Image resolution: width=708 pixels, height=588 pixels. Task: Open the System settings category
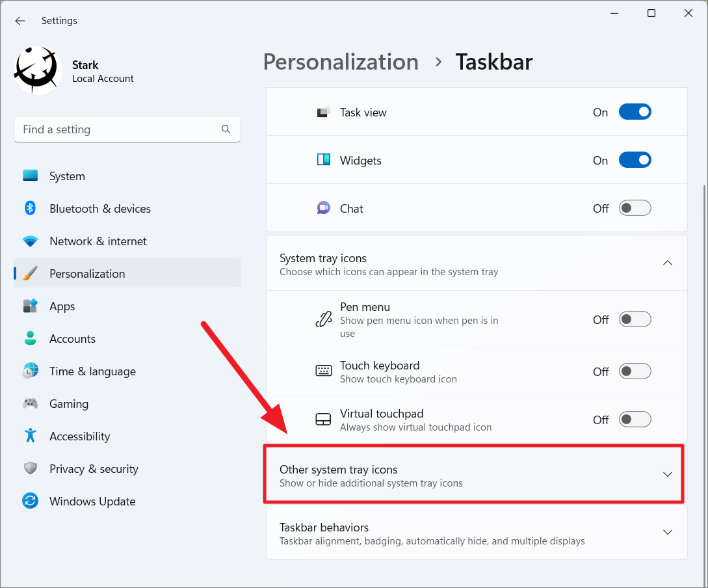tap(67, 176)
